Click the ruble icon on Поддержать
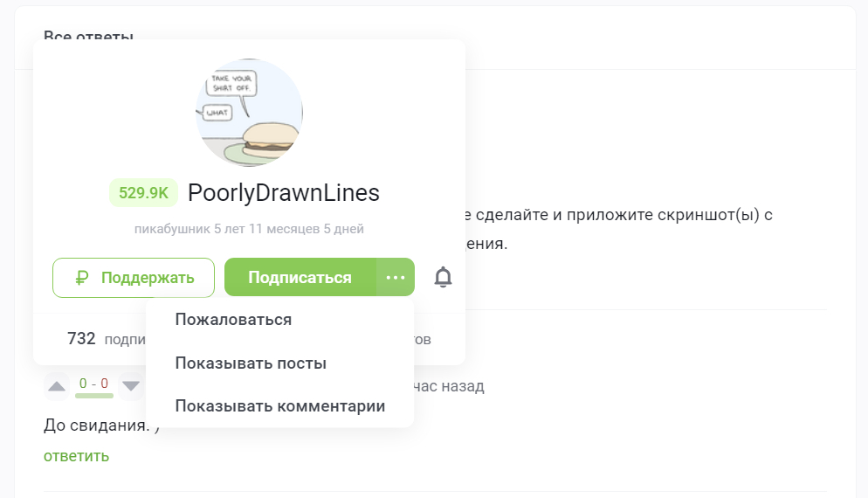868x498 pixels. click(82, 278)
